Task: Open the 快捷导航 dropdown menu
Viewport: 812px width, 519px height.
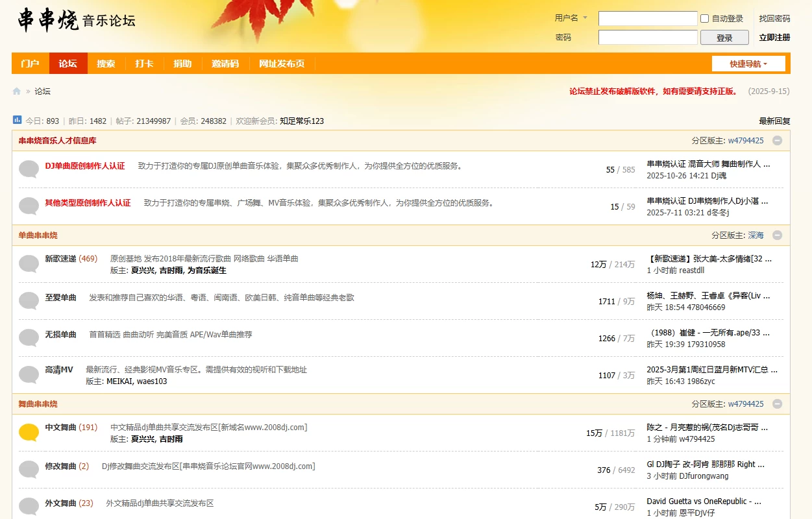Action: pos(748,63)
